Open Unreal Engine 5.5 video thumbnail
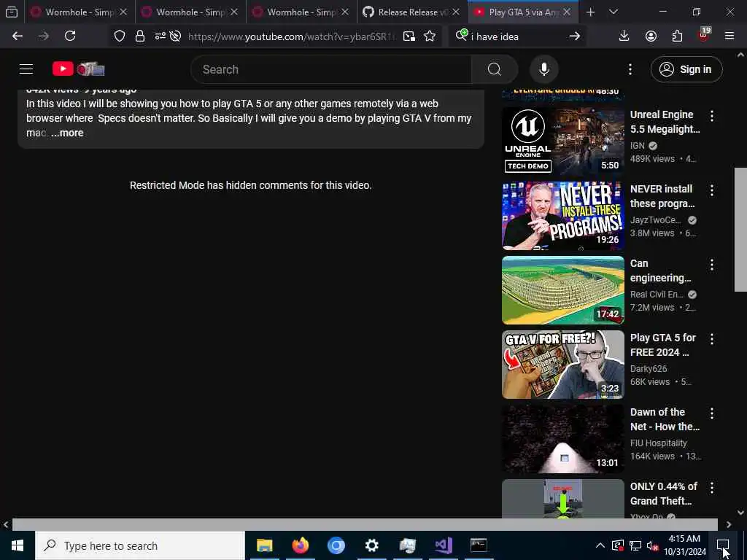This screenshot has width=747, height=560. tap(563, 141)
